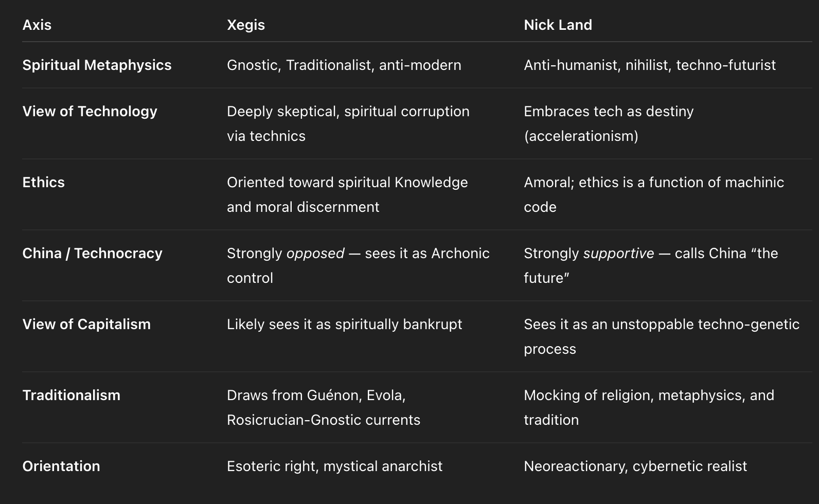Click the Esoteric right, mystical anarchist cell

coord(335,466)
